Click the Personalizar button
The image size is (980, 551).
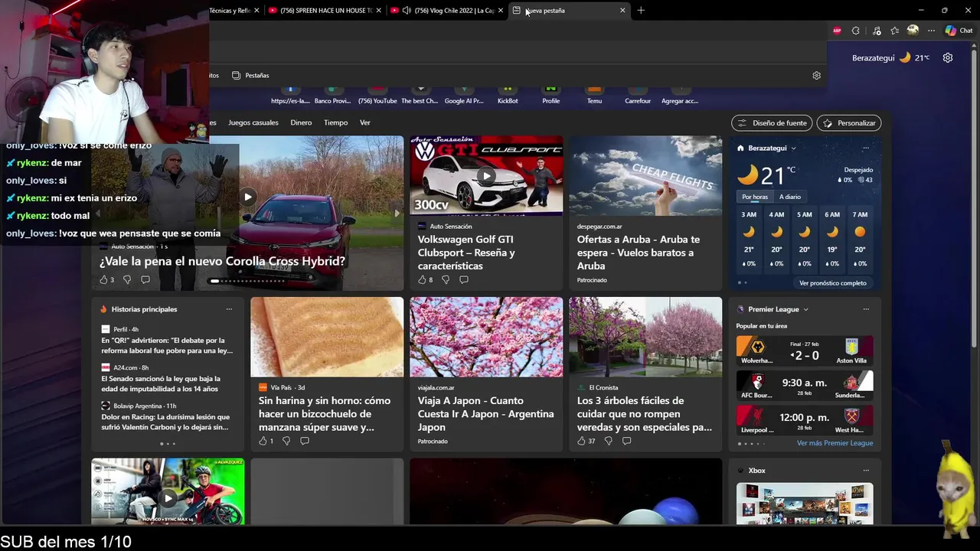pos(849,122)
